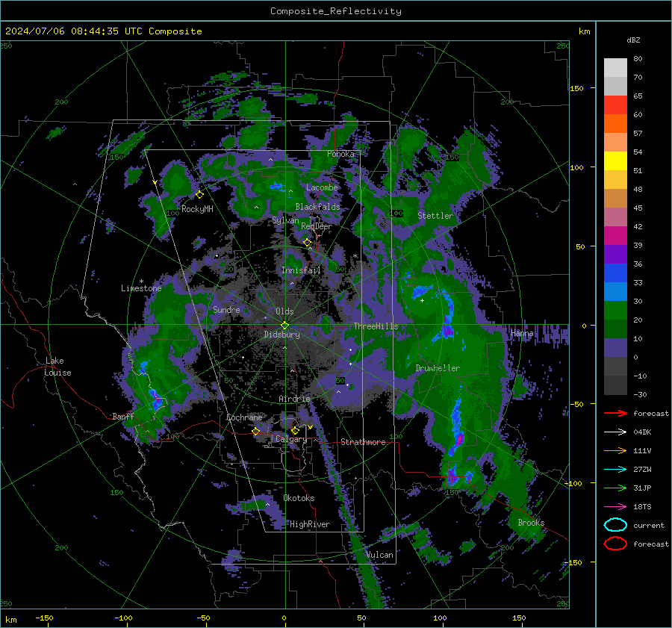
Task: Click the Strathmore city label
Action: tap(363, 442)
